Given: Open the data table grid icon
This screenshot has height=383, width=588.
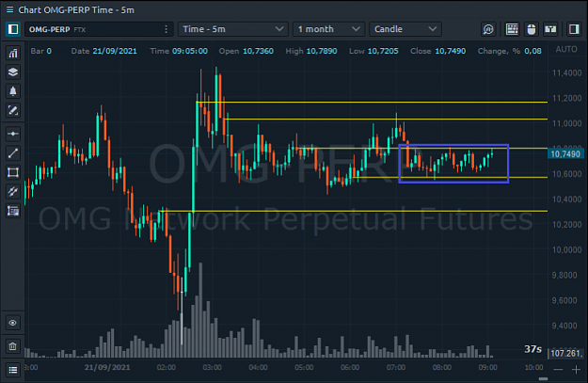Looking at the screenshot, I should coord(512,29).
